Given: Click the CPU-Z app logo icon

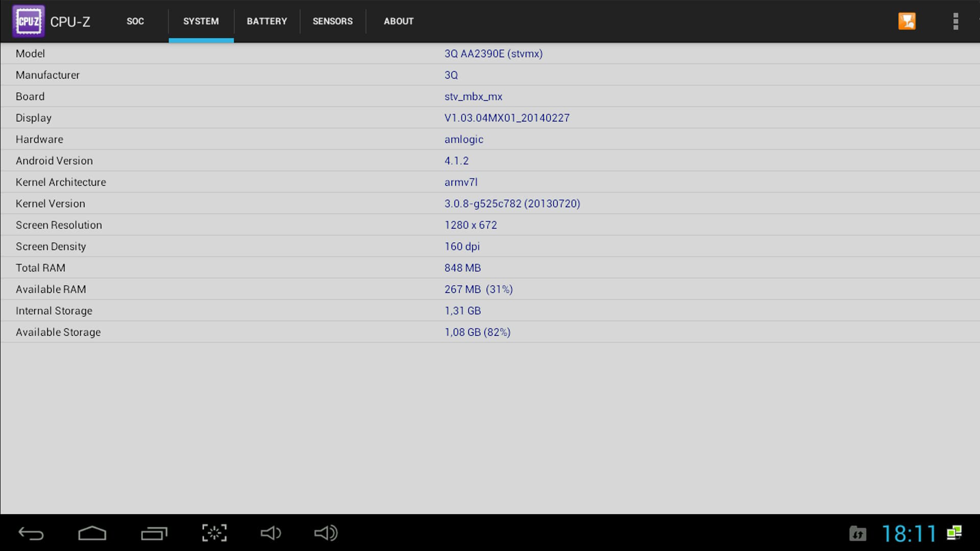Looking at the screenshot, I should pyautogui.click(x=29, y=21).
